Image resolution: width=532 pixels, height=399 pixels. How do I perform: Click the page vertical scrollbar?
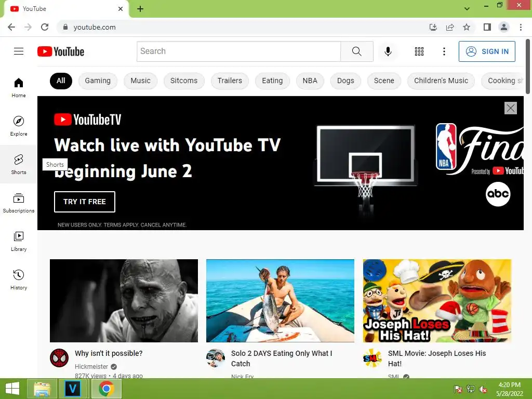528,66
